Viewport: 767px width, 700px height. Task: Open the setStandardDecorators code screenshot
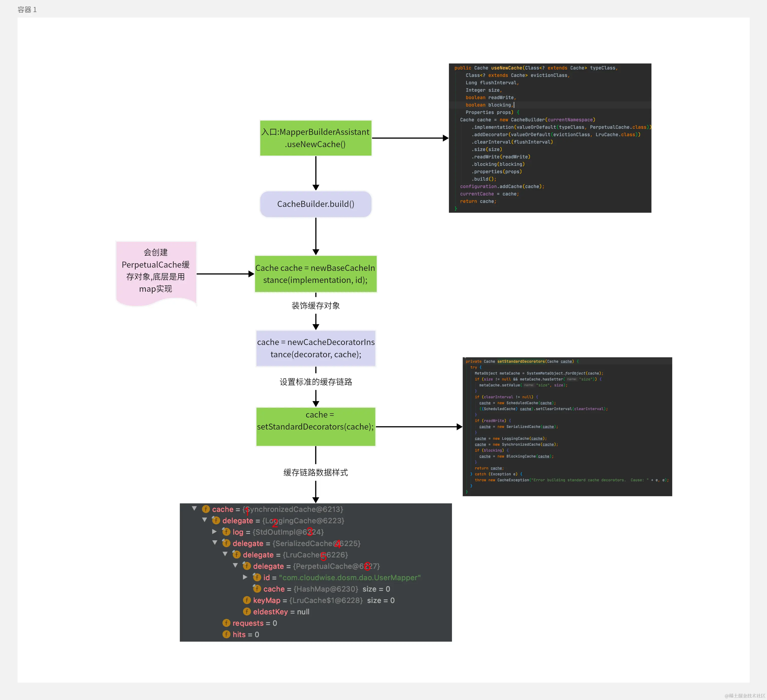tap(567, 426)
